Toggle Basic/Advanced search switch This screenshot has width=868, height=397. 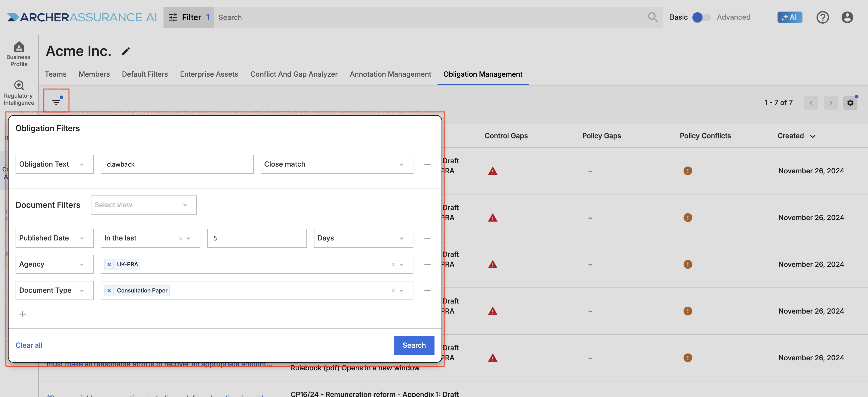(x=701, y=17)
